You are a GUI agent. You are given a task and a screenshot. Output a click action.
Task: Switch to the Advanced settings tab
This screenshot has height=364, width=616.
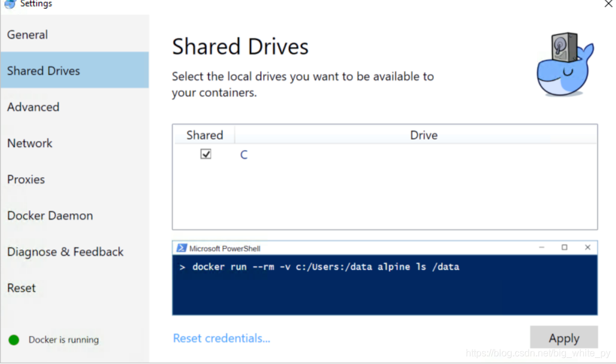tap(75, 107)
